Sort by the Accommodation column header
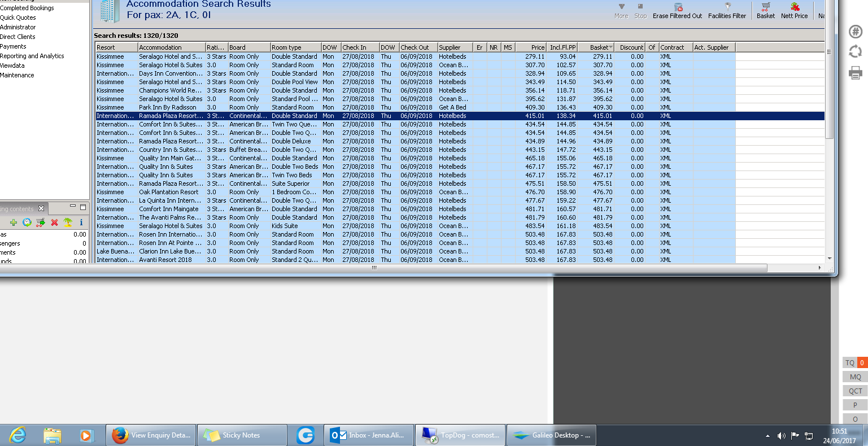The height and width of the screenshot is (446, 868). click(x=172, y=47)
